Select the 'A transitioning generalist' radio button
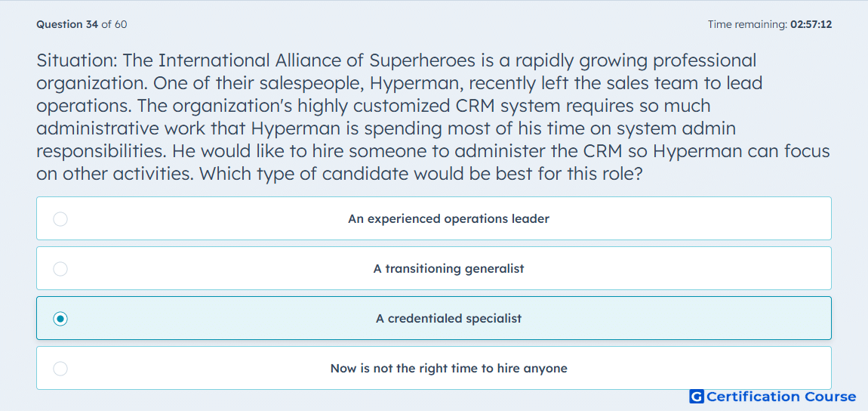This screenshot has width=868, height=411. coord(60,269)
